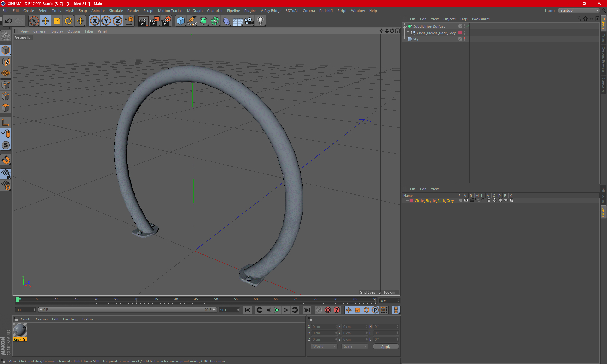Click the magnet tweak tool icon
The image size is (607, 364).
6,160
